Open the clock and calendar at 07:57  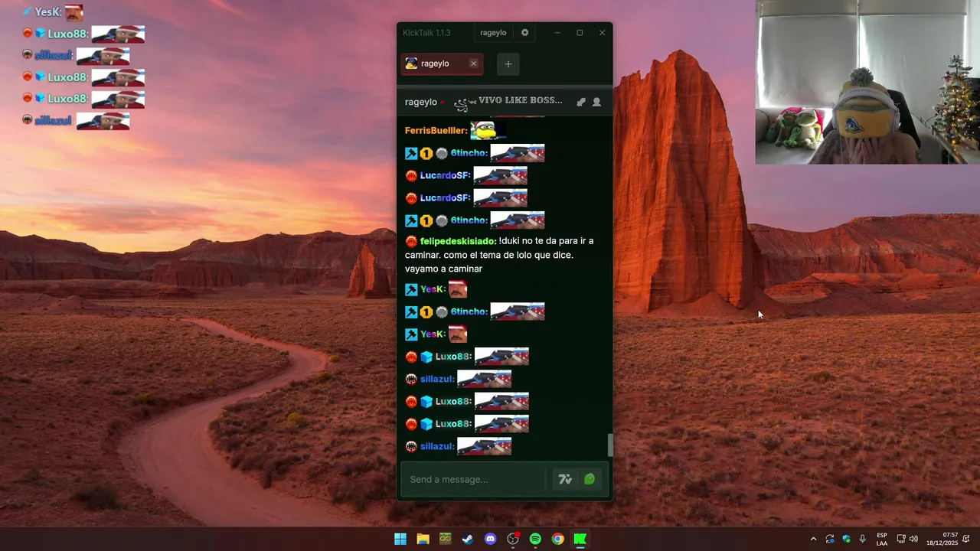pos(942,539)
